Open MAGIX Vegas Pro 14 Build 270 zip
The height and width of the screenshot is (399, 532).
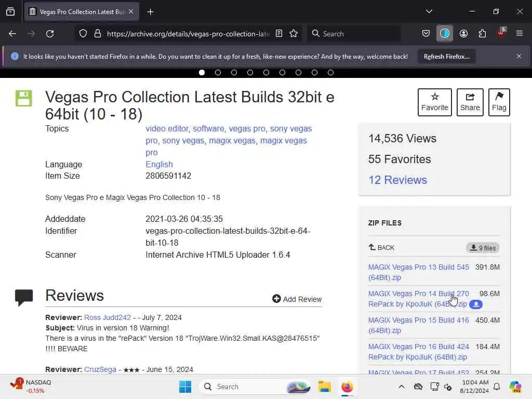pyautogui.click(x=418, y=299)
